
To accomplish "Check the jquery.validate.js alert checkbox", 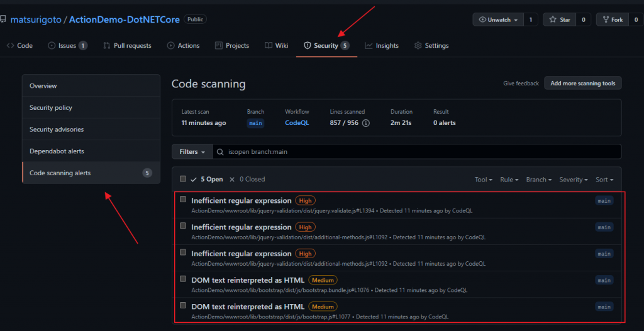I will (183, 199).
